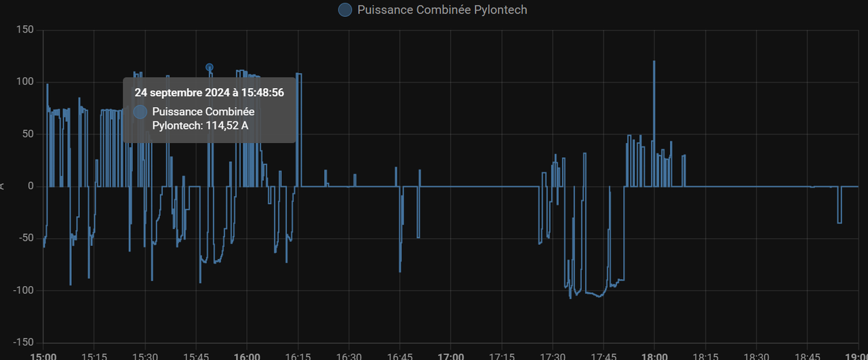This screenshot has height=360, width=868.
Task: Click the legend circle beside Puissance Combinée Pylontech
Action: pos(345,10)
